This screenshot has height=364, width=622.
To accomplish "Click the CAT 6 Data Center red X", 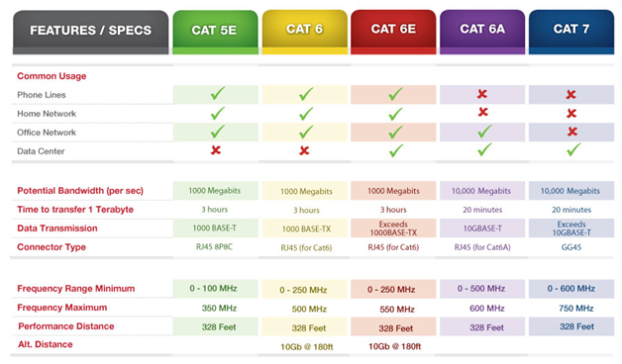I will pyautogui.click(x=304, y=150).
